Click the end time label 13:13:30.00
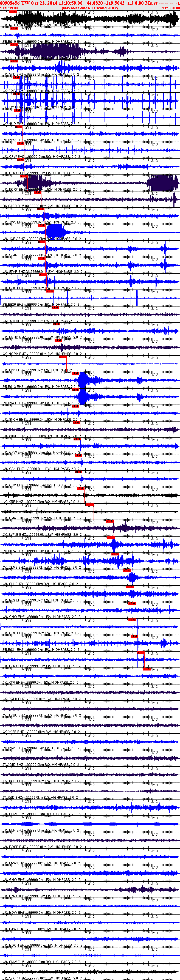 click(x=171, y=8)
